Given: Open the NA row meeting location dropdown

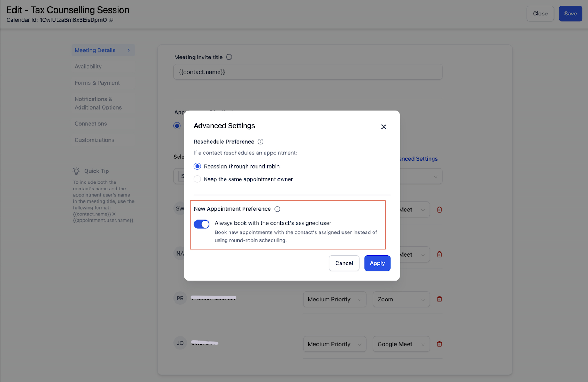Looking at the screenshot, I should (415, 254).
